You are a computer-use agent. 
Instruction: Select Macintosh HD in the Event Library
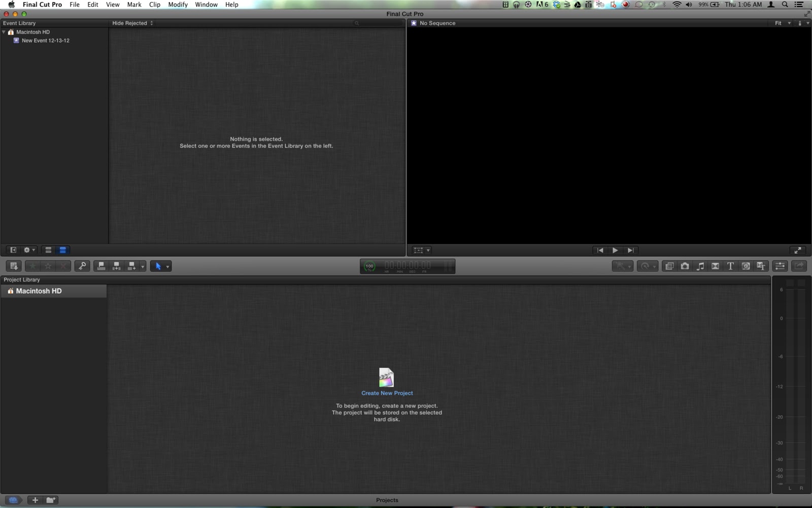(x=32, y=32)
